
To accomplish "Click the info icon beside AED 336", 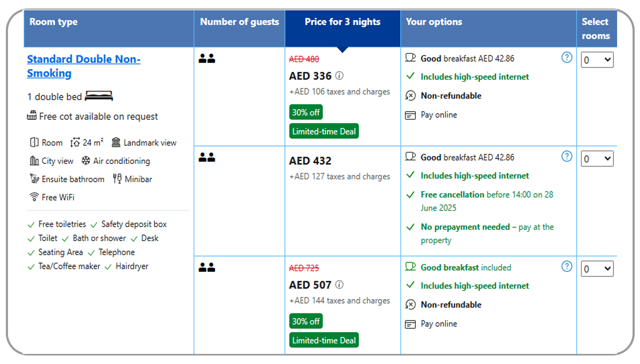I will (x=340, y=76).
